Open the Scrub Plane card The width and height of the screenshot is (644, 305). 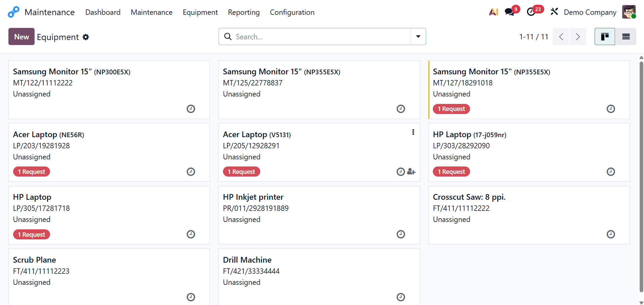[x=109, y=277]
